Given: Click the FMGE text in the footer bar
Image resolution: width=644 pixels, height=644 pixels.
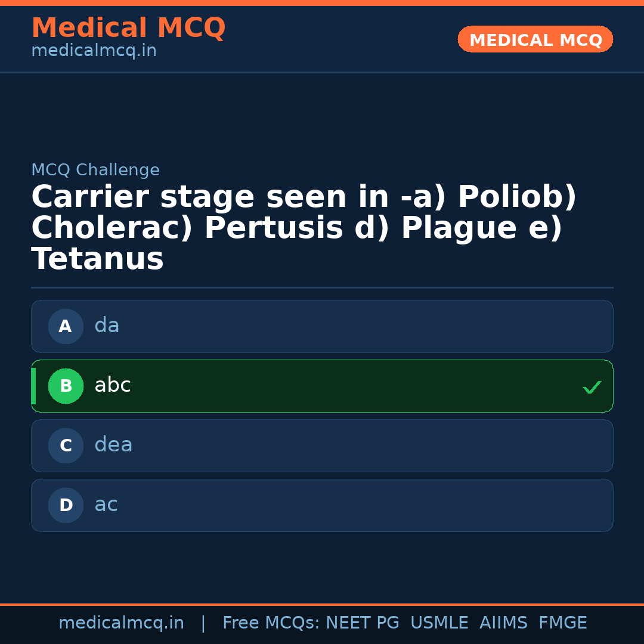Looking at the screenshot, I should click(x=562, y=623).
